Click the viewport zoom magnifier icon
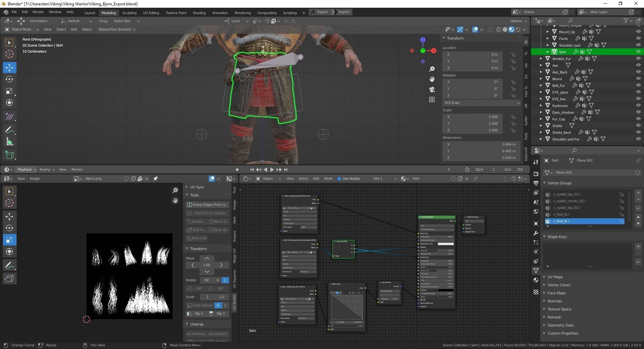Screen dimensions: 644x349 [432, 69]
